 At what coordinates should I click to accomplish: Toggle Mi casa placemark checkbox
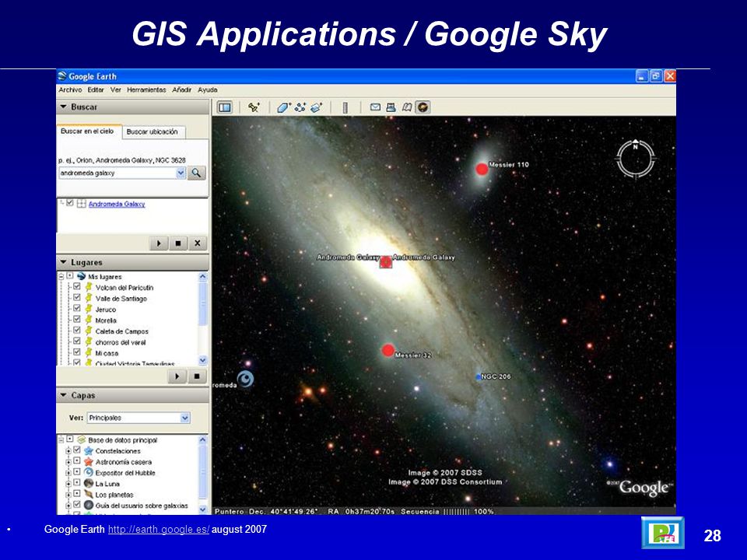click(77, 352)
